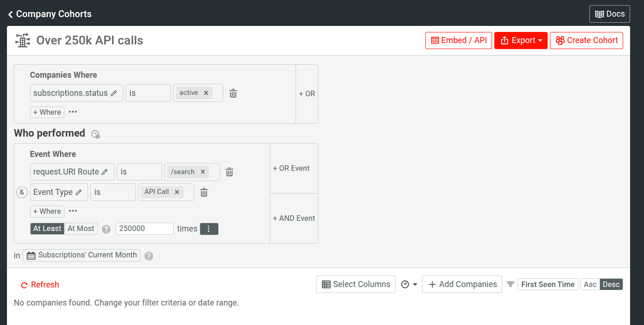Click the sort icon beside First Seen Time
Screen dimensions: 644x325
pyautogui.click(x=510, y=284)
